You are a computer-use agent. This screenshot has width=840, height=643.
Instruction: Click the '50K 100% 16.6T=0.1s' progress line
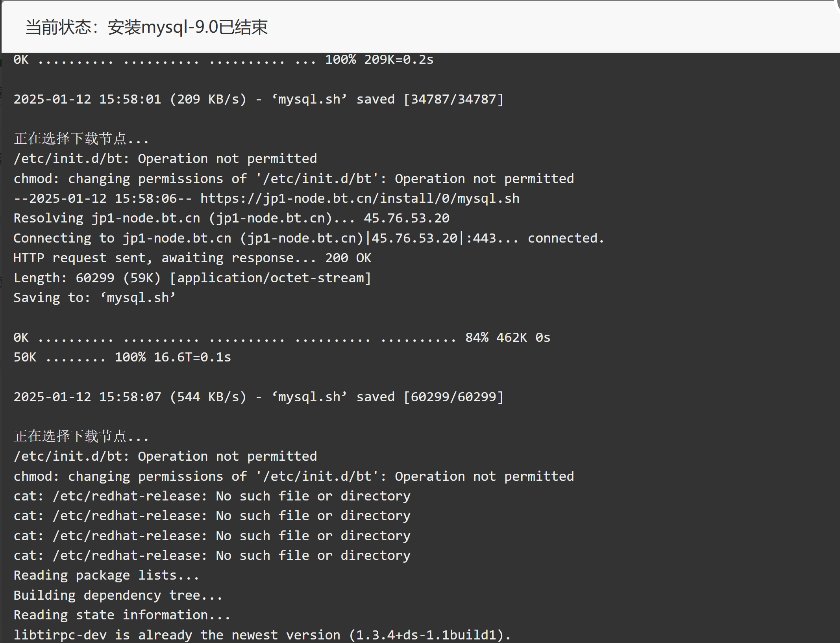click(122, 357)
